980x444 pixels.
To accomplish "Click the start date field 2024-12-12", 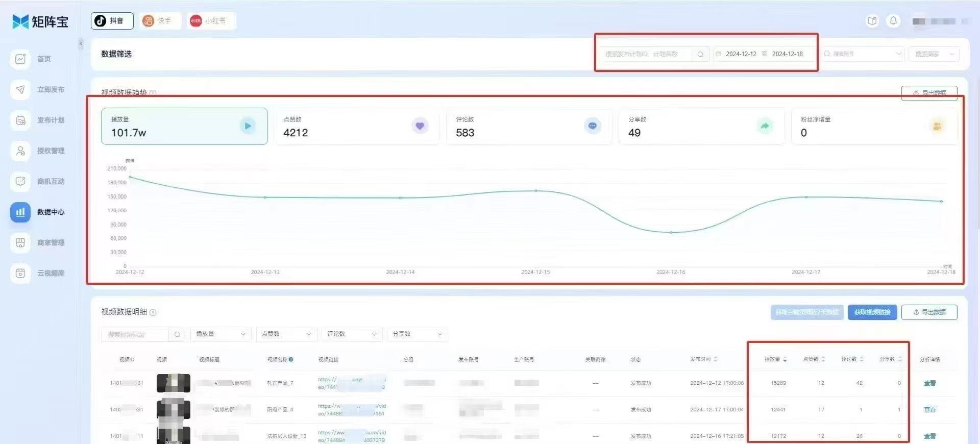I will [741, 54].
